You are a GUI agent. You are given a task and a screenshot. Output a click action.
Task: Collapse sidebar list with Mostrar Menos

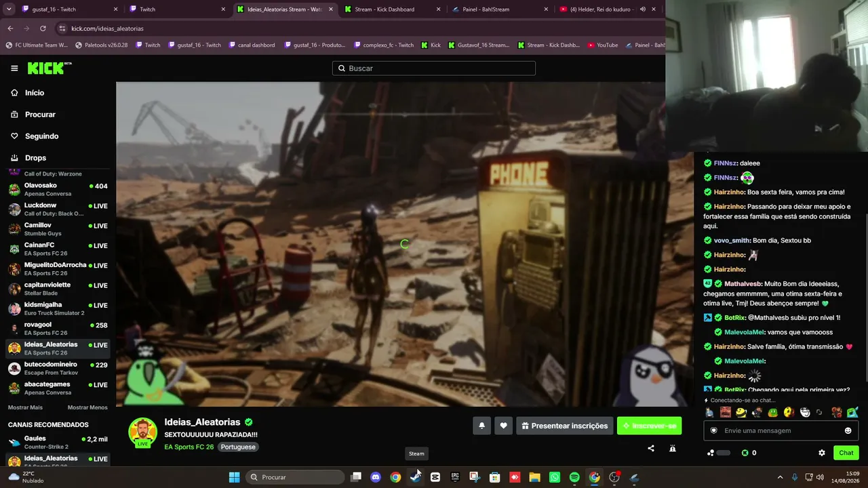(x=87, y=407)
